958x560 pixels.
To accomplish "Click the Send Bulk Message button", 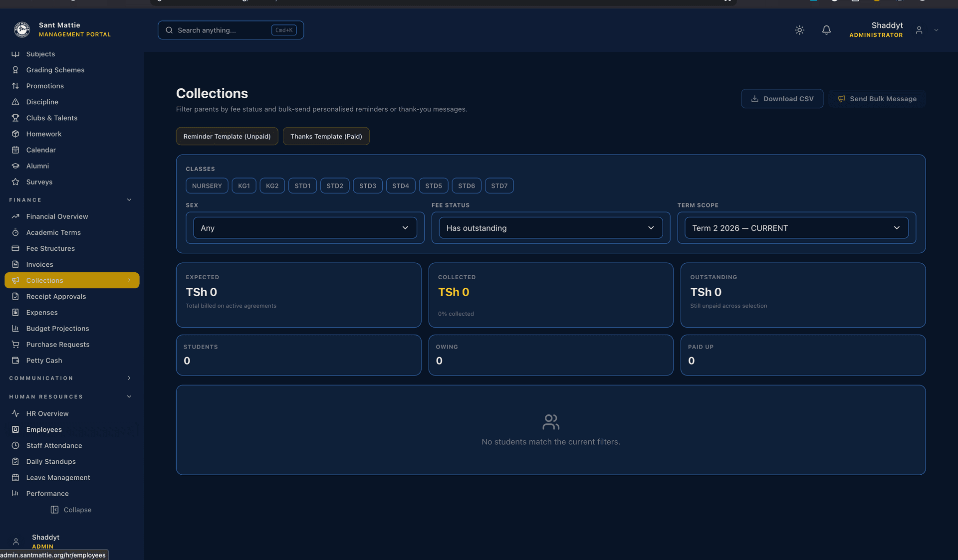I will [877, 99].
